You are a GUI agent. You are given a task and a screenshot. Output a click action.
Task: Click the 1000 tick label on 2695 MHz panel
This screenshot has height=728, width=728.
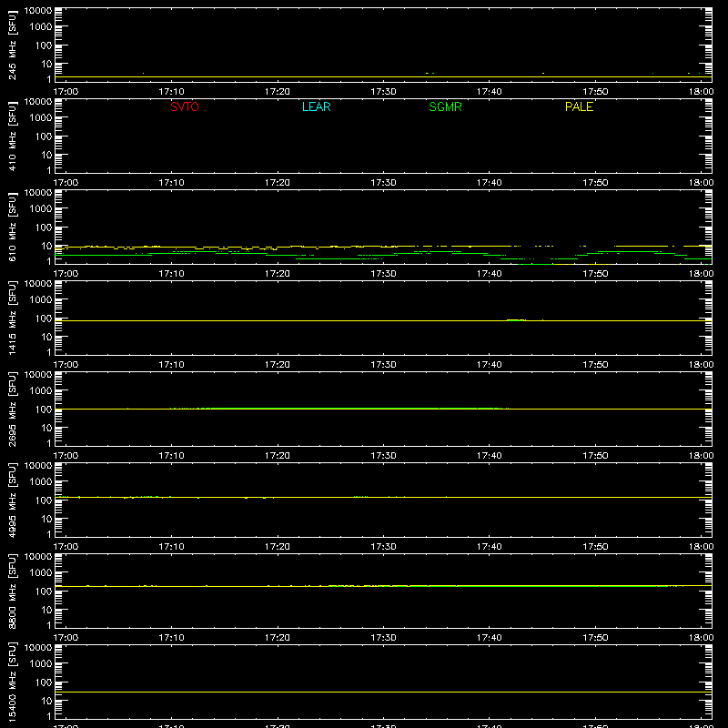[41, 390]
